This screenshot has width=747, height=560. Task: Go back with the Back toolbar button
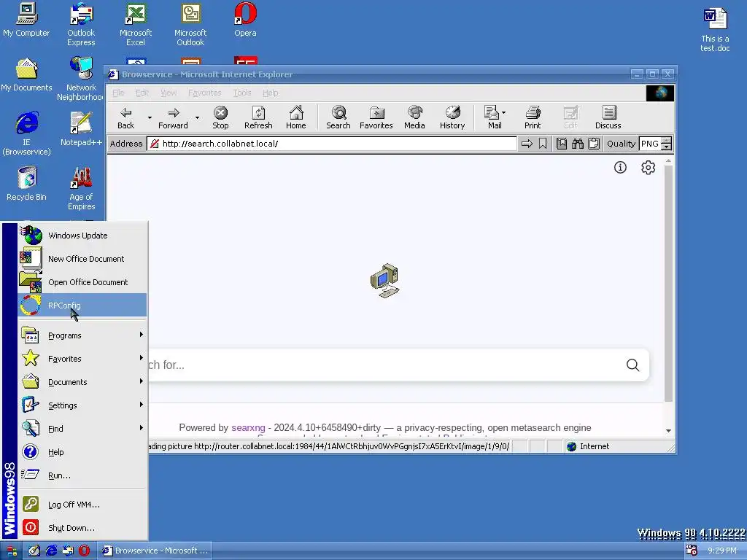(x=125, y=117)
